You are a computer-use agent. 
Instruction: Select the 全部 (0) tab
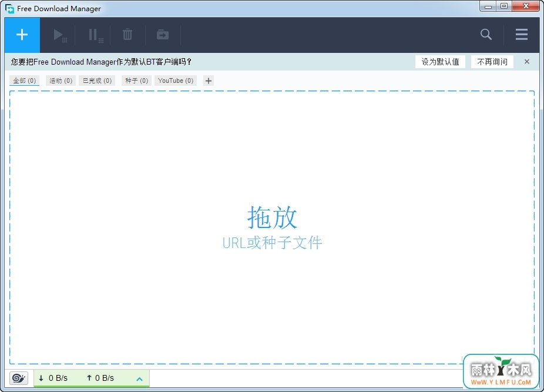point(24,81)
